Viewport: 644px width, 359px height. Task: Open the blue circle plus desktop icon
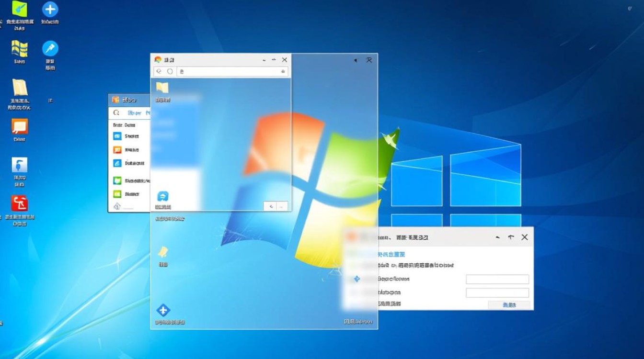(50, 9)
